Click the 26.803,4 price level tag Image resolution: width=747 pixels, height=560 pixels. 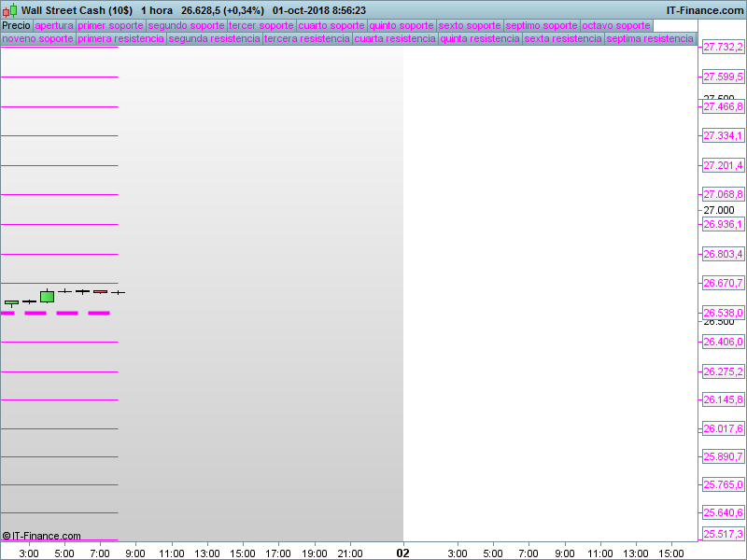click(x=723, y=254)
